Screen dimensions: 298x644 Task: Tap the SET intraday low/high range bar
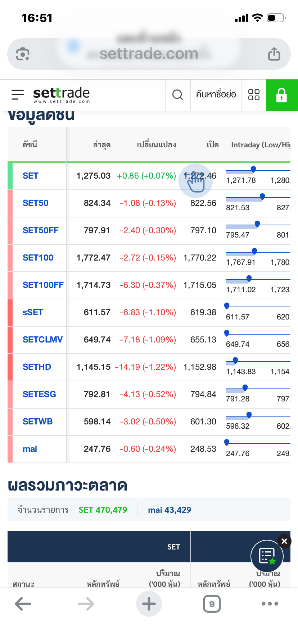(x=258, y=170)
